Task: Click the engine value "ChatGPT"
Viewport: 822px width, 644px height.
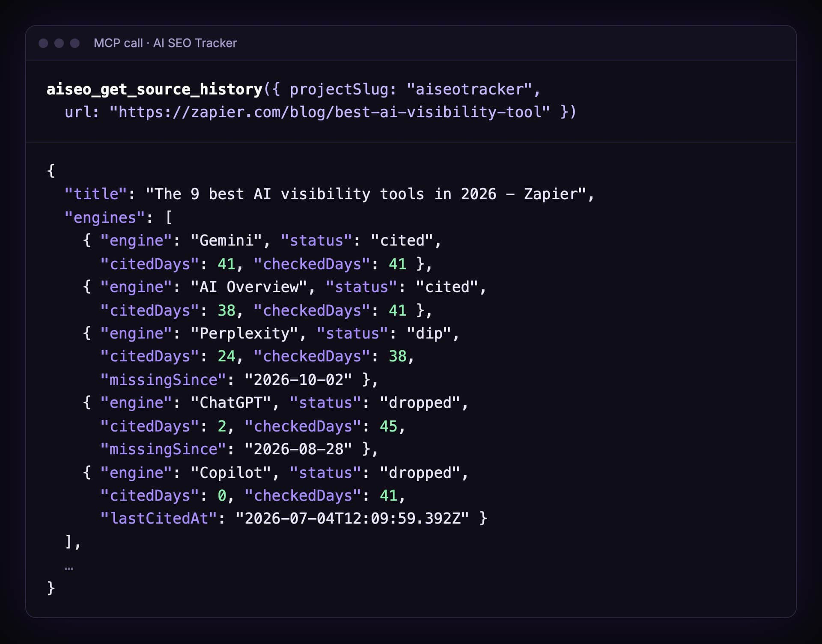Action: 231,403
